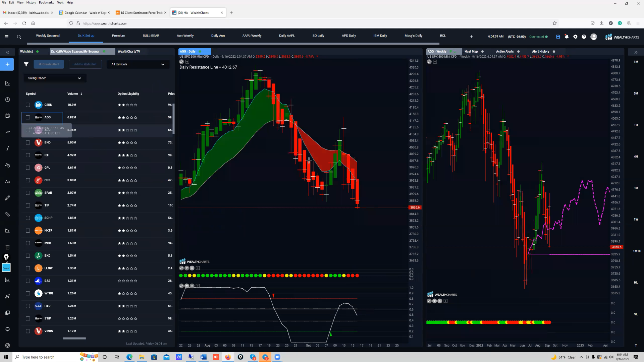Open the Swing Trader dropdown
Screen dimensions: 644x362
click(55, 78)
